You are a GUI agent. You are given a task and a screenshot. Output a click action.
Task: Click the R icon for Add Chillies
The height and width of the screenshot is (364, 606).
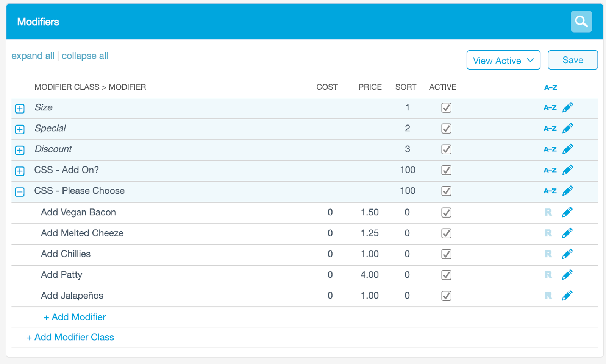click(548, 254)
